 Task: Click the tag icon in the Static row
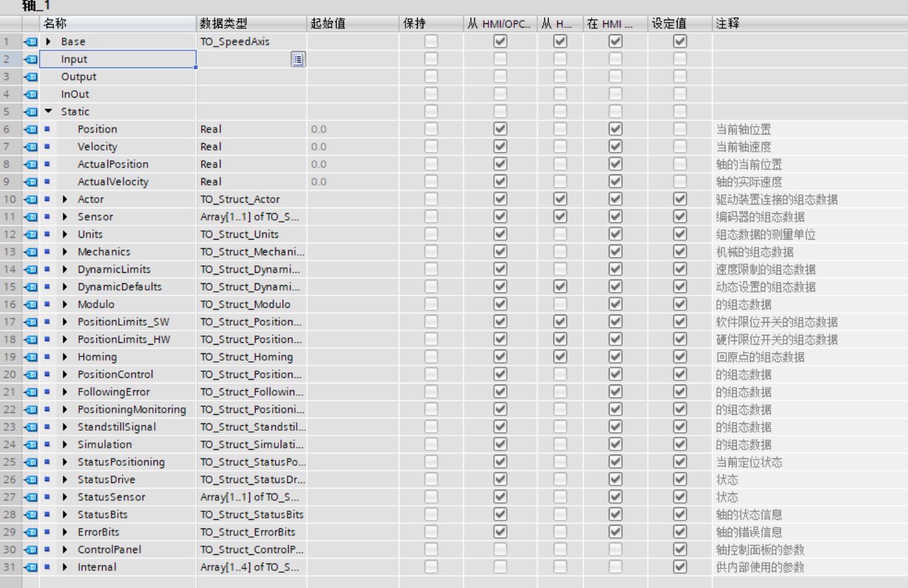click(x=31, y=112)
